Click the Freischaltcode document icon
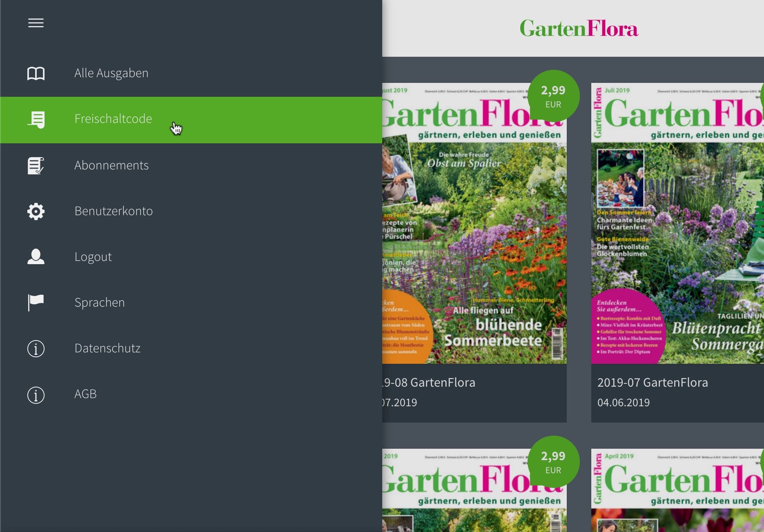The image size is (764, 532). (x=36, y=120)
